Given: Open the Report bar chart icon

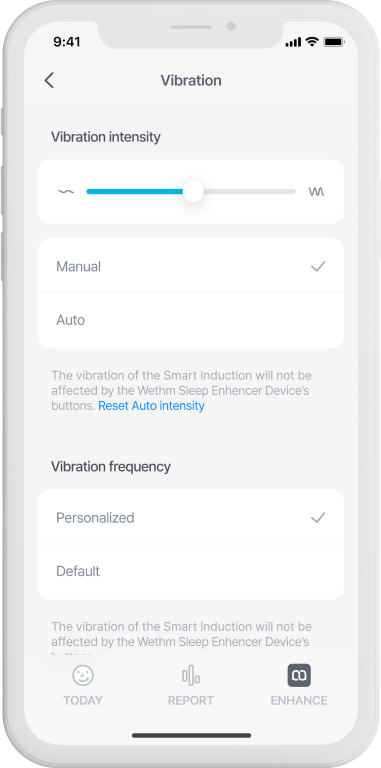Looking at the screenshot, I should tap(190, 675).
